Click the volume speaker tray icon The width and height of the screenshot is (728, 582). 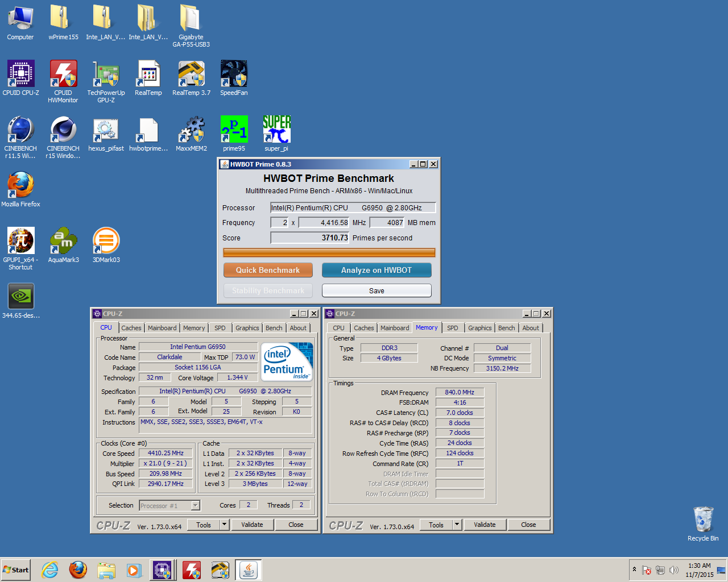674,570
